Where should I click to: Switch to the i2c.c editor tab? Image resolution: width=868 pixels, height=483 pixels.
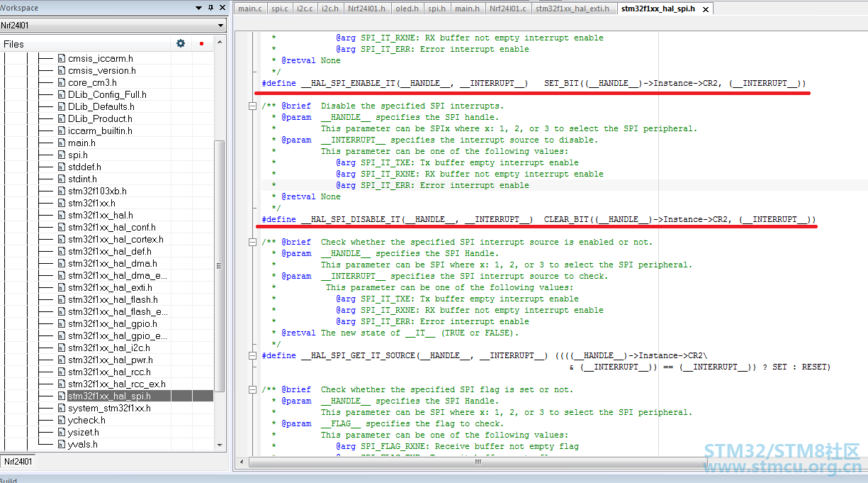305,9
